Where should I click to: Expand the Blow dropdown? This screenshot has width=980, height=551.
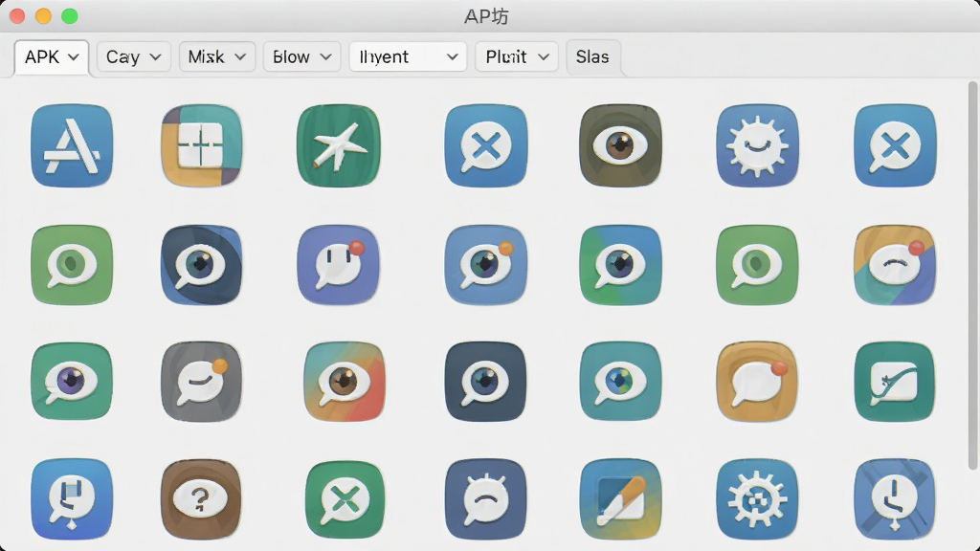pos(301,56)
